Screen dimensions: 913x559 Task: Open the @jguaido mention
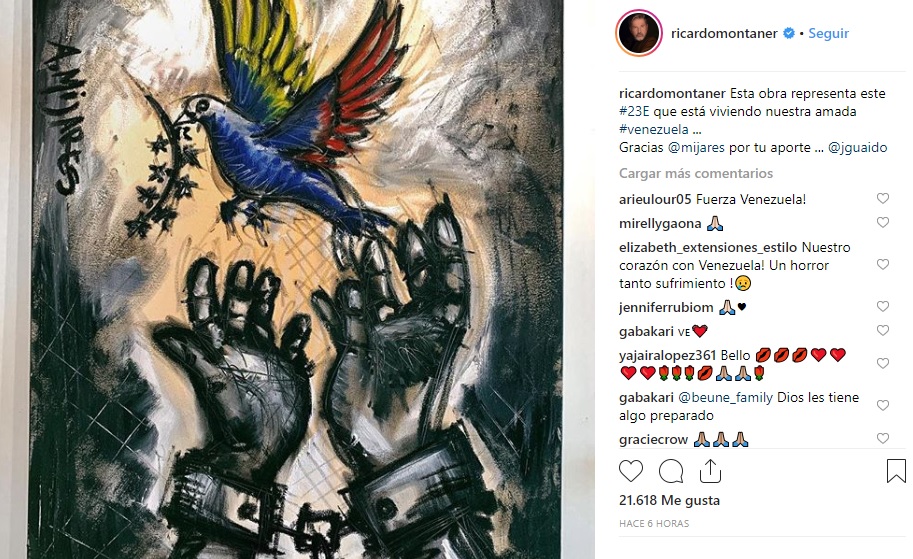(857, 147)
